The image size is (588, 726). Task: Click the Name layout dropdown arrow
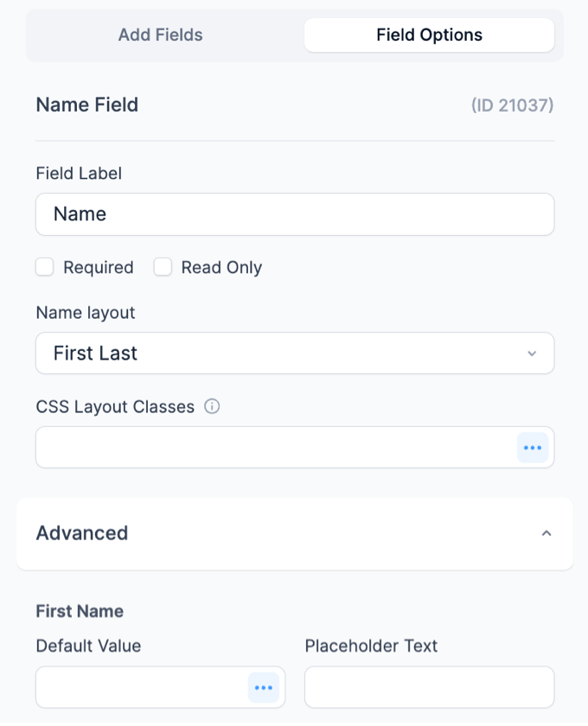(532, 353)
